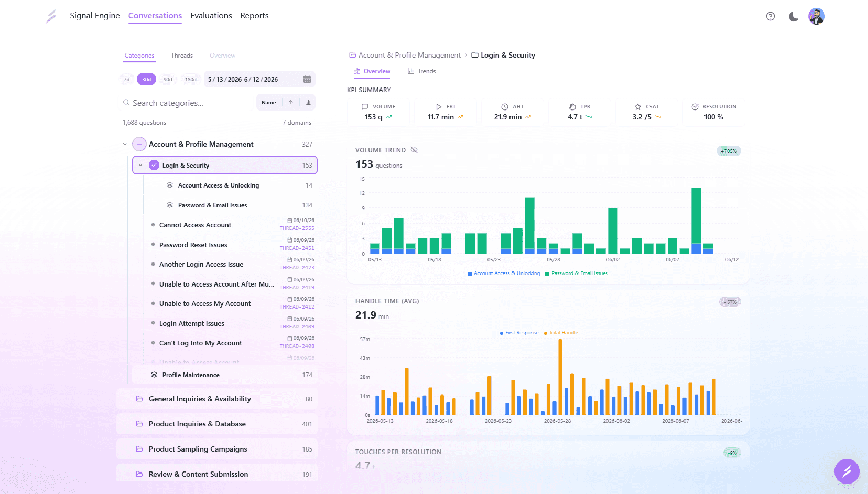Open Cannot Access Account thread
The width and height of the screenshot is (868, 494).
pos(195,225)
